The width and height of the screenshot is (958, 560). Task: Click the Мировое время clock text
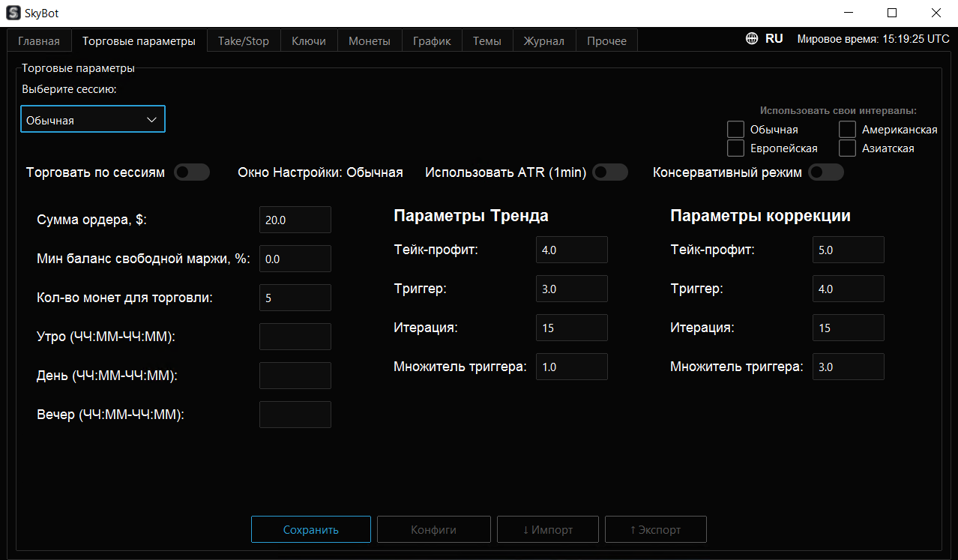coord(873,39)
